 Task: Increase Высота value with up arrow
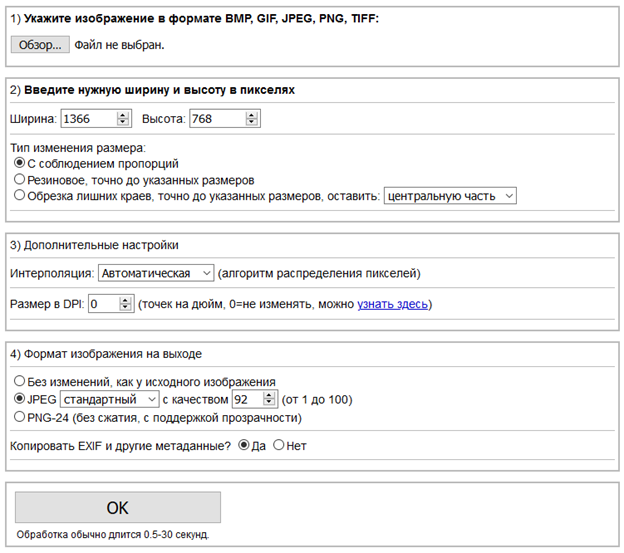coord(252,115)
